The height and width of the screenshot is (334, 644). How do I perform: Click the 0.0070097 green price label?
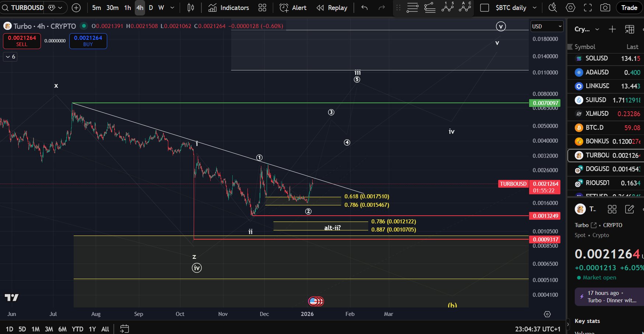pos(545,103)
